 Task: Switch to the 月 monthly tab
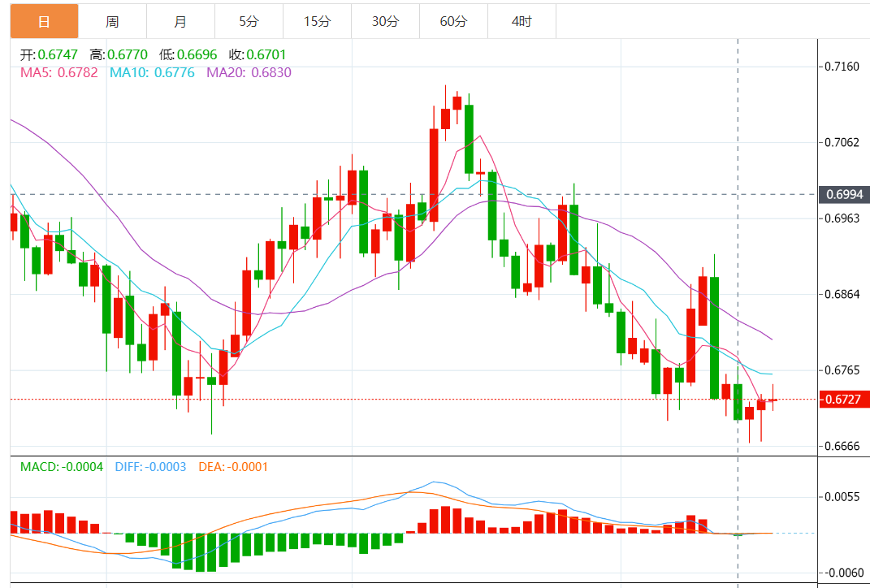[181, 22]
